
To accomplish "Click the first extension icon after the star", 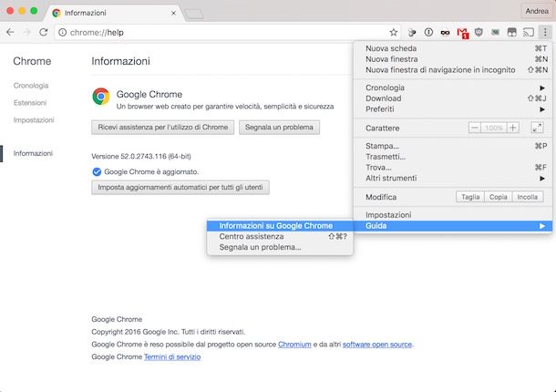I will tap(412, 33).
